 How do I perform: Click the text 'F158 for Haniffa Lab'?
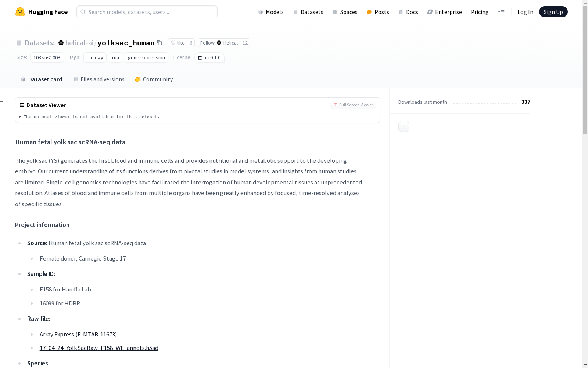(x=65, y=289)
